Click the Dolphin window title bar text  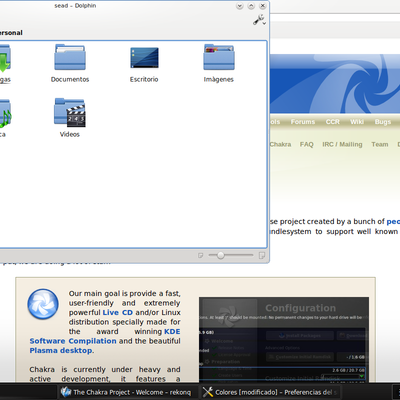click(75, 6)
